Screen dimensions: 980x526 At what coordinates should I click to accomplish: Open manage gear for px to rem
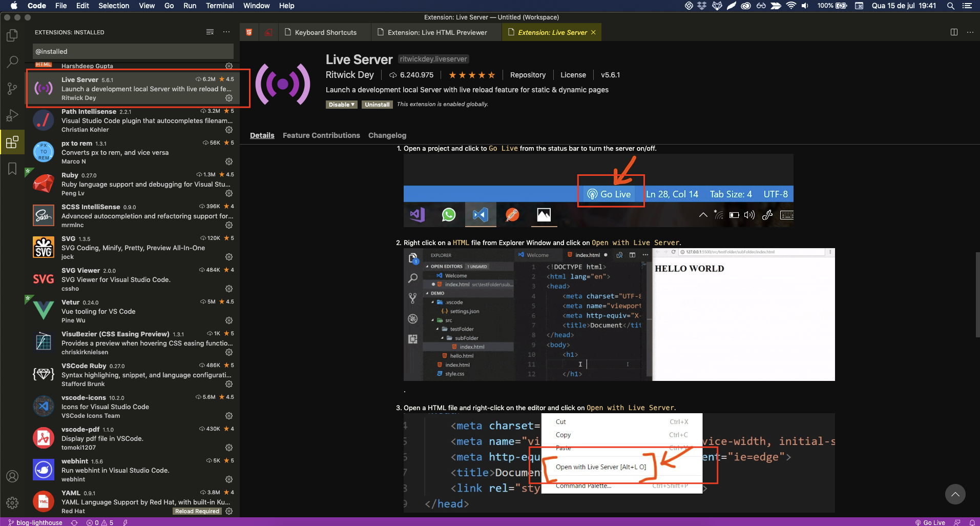(x=229, y=161)
